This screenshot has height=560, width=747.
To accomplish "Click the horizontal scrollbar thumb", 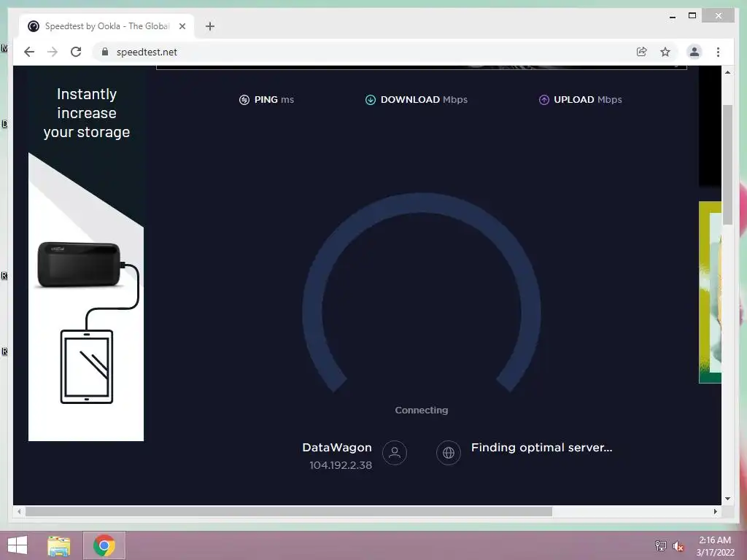I will click(289, 511).
